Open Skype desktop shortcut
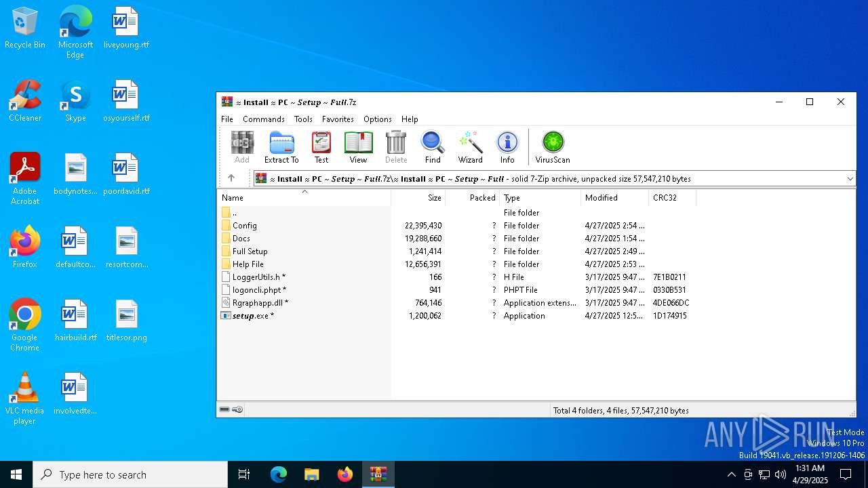This screenshot has height=488, width=868. (75, 102)
